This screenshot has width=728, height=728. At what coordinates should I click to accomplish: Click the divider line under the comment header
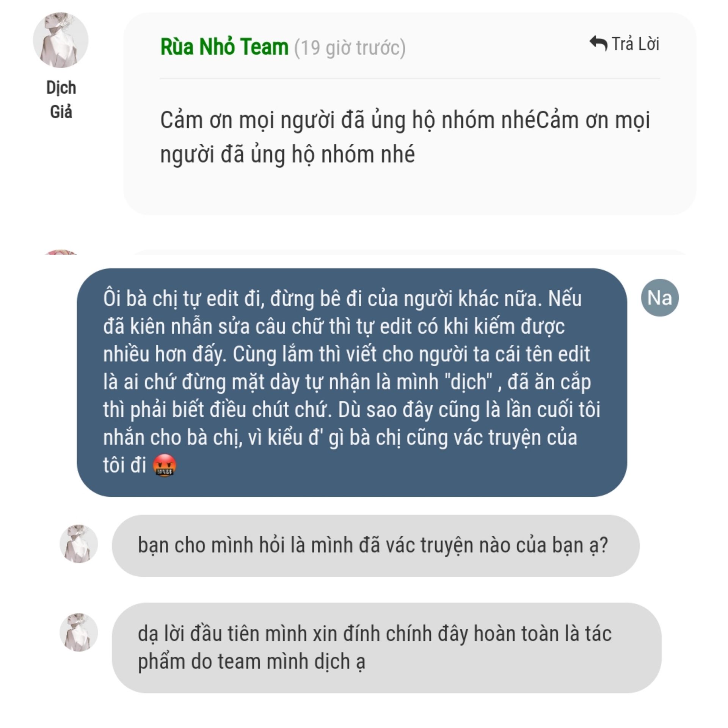pyautogui.click(x=410, y=78)
